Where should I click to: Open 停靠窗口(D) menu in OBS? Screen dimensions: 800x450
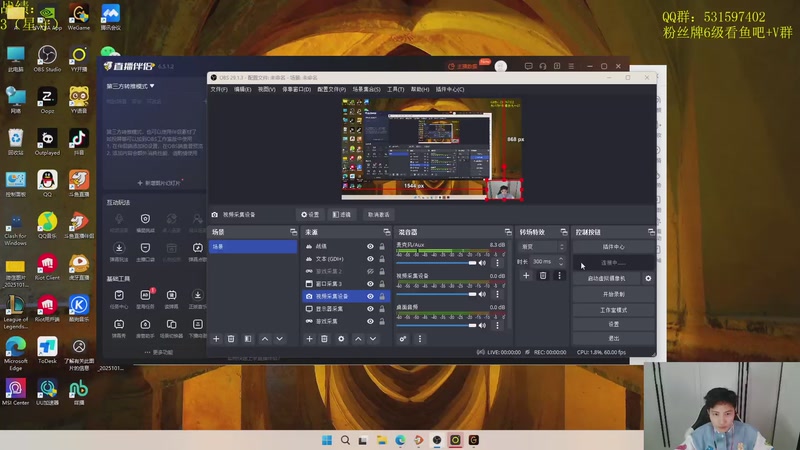click(x=296, y=89)
